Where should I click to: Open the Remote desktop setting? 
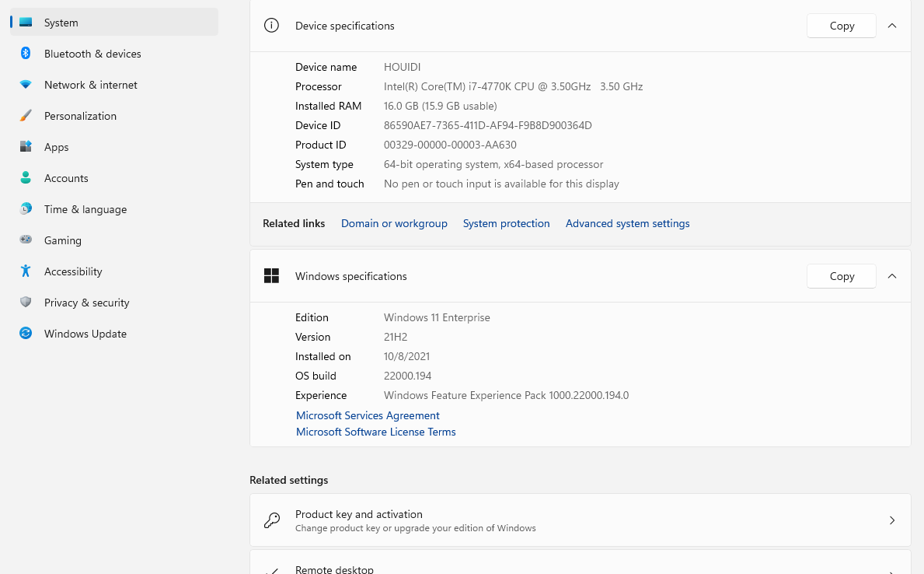[580, 562]
